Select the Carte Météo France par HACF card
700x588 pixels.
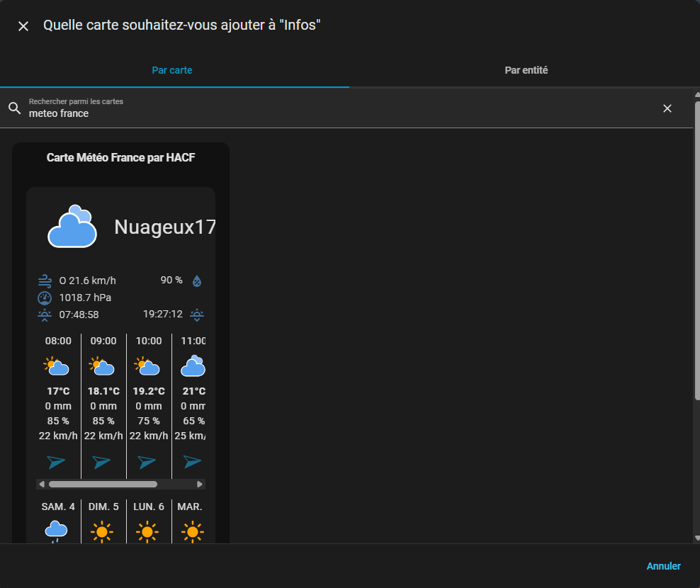120,158
